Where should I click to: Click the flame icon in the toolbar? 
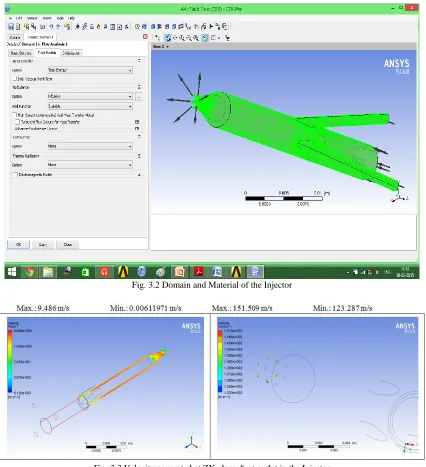coord(98,27)
